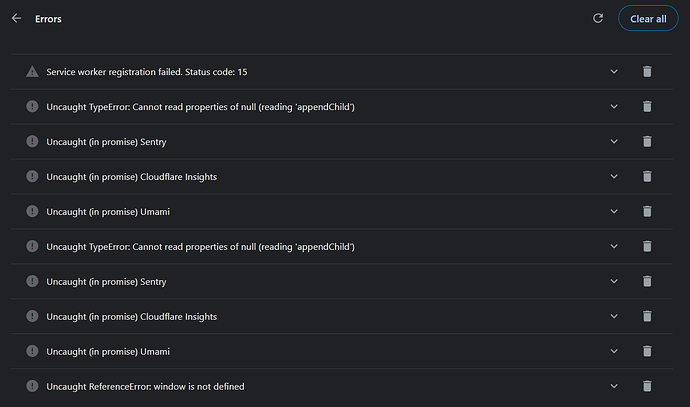Screen dimensions: 690x407
Task: Click the refresh icon next to Clear all
Action: coord(598,18)
